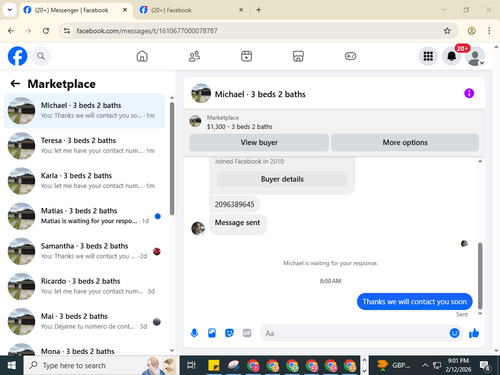Focus the Aa message input field

[355, 333]
